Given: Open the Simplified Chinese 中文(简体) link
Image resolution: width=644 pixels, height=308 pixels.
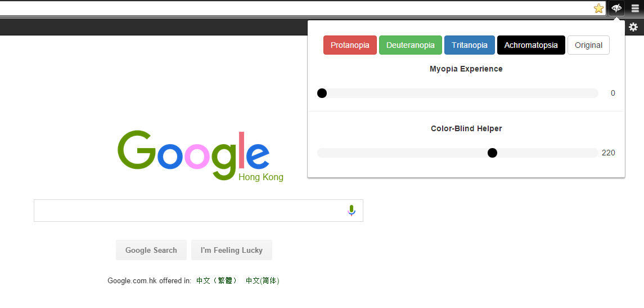Looking at the screenshot, I should click(x=263, y=281).
